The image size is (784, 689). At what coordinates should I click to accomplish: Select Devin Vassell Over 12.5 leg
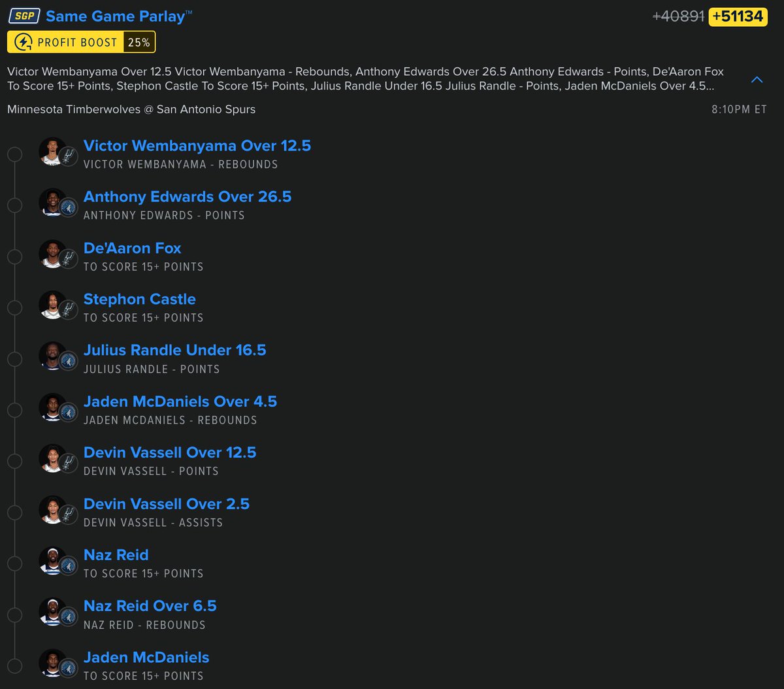(170, 452)
